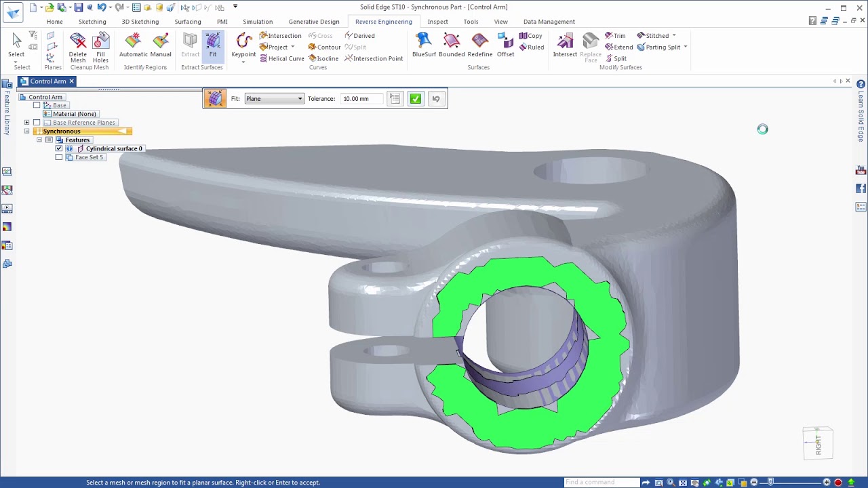Uncheck Cylindrical surface 0 checkbox

coord(59,148)
